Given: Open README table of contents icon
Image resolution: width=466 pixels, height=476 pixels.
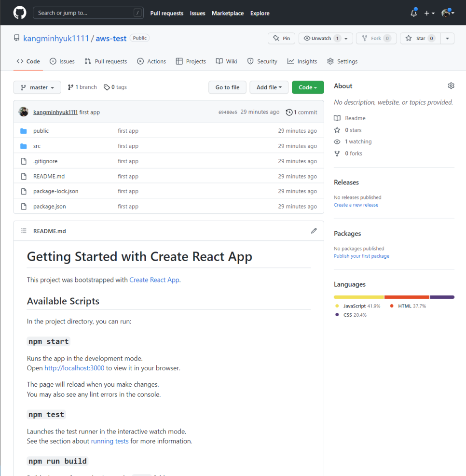Looking at the screenshot, I should pos(23,231).
